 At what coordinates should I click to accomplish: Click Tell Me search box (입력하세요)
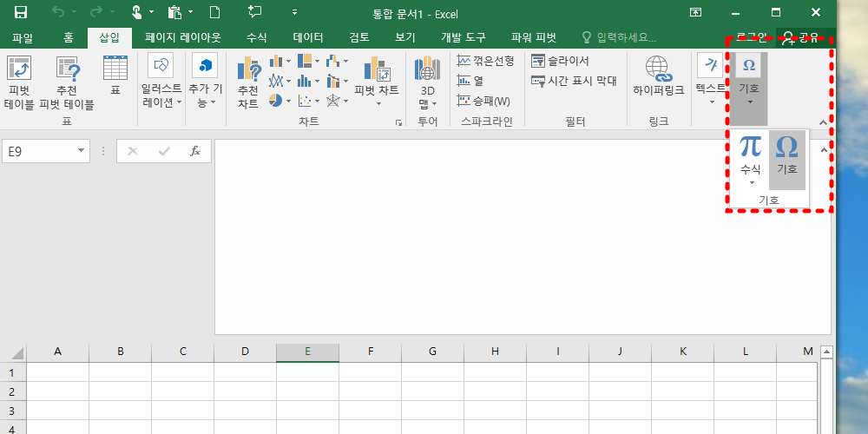point(619,37)
